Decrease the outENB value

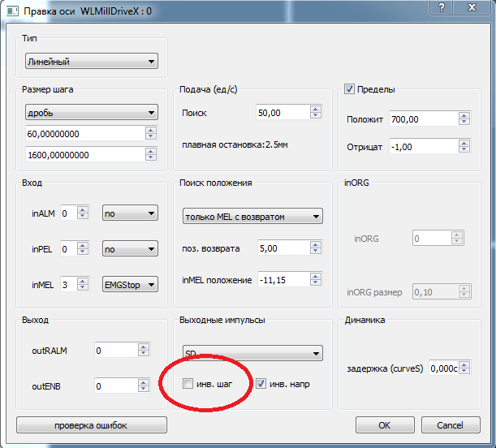pos(144,390)
